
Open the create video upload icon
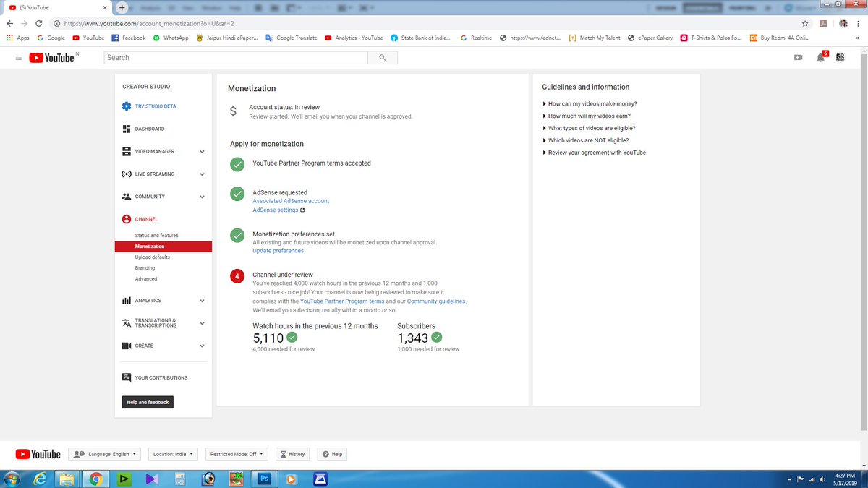pyautogui.click(x=799, y=57)
